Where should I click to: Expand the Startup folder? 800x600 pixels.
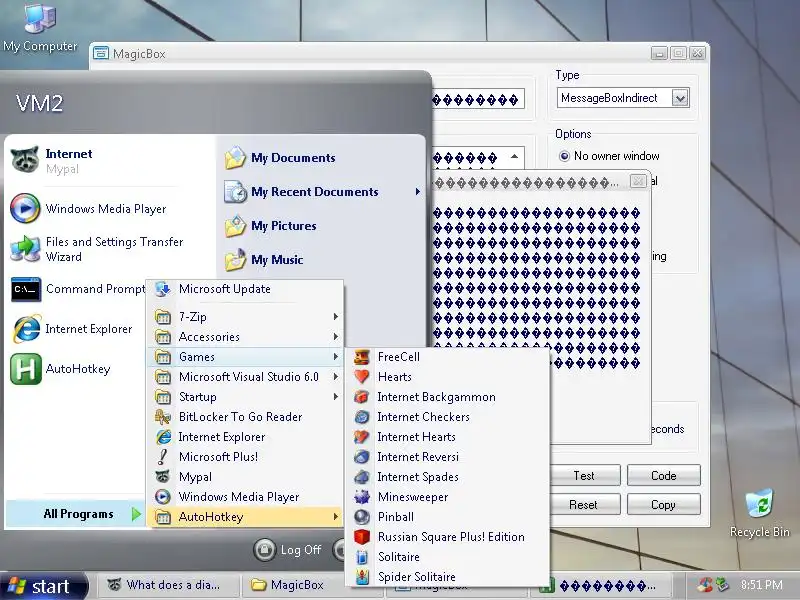(245, 397)
